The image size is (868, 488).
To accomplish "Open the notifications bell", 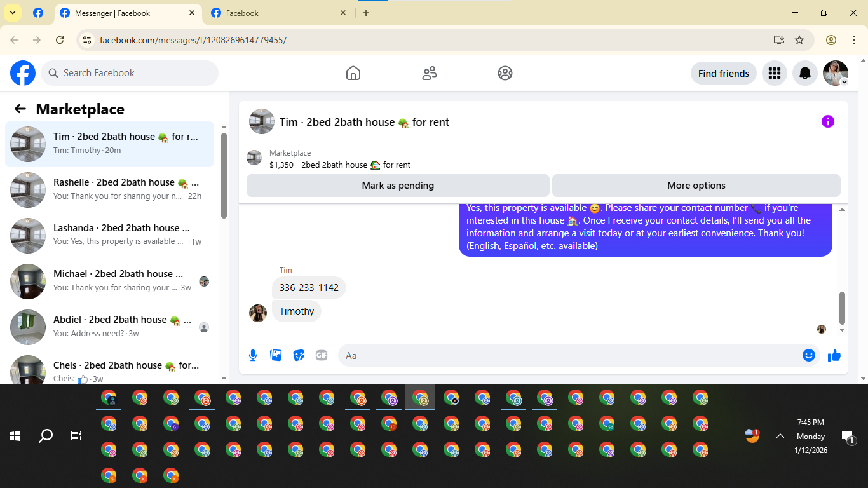I will click(x=805, y=73).
